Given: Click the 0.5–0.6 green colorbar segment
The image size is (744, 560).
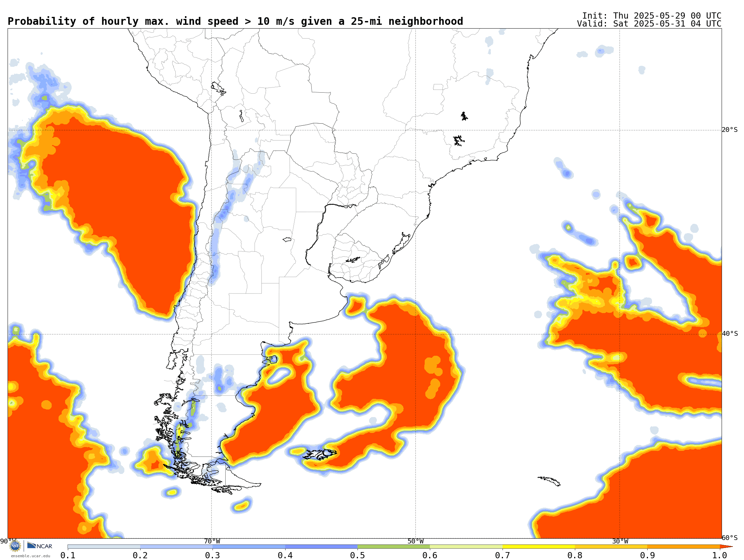Looking at the screenshot, I should click(394, 547).
